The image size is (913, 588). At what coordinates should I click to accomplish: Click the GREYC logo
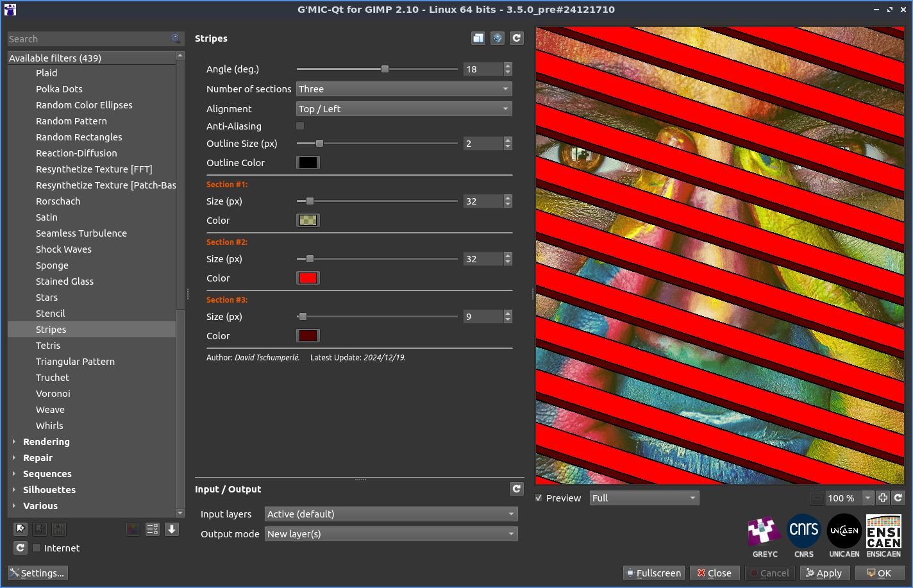coord(764,536)
